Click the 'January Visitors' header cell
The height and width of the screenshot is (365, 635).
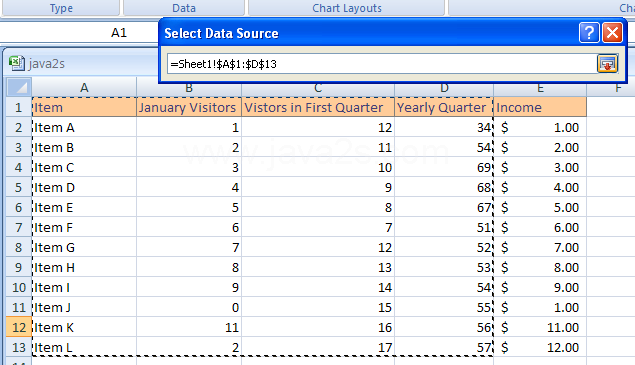tap(189, 107)
